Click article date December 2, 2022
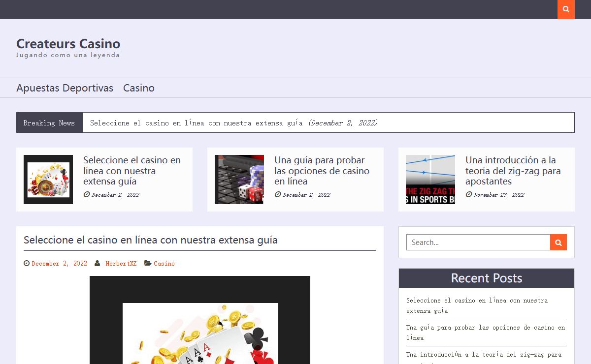Image resolution: width=591 pixels, height=364 pixels. (x=60, y=264)
